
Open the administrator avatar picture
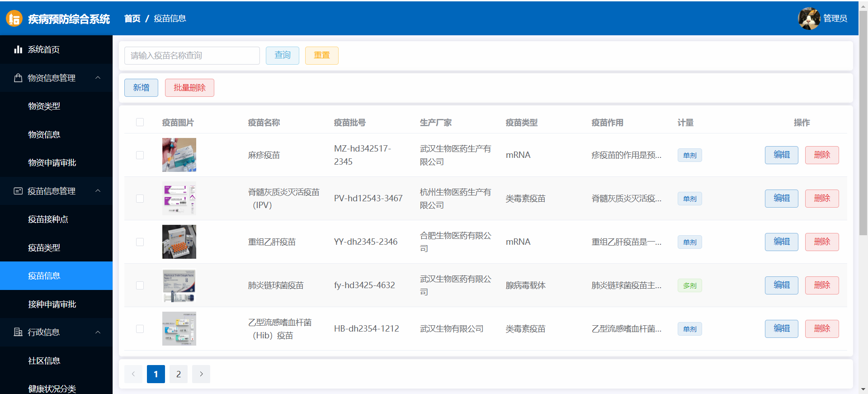pyautogui.click(x=809, y=19)
